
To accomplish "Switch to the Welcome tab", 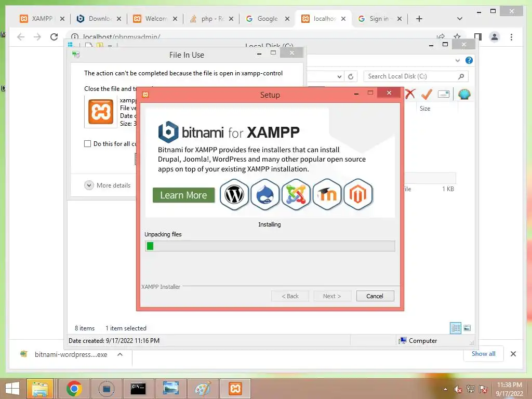I will tap(155, 19).
